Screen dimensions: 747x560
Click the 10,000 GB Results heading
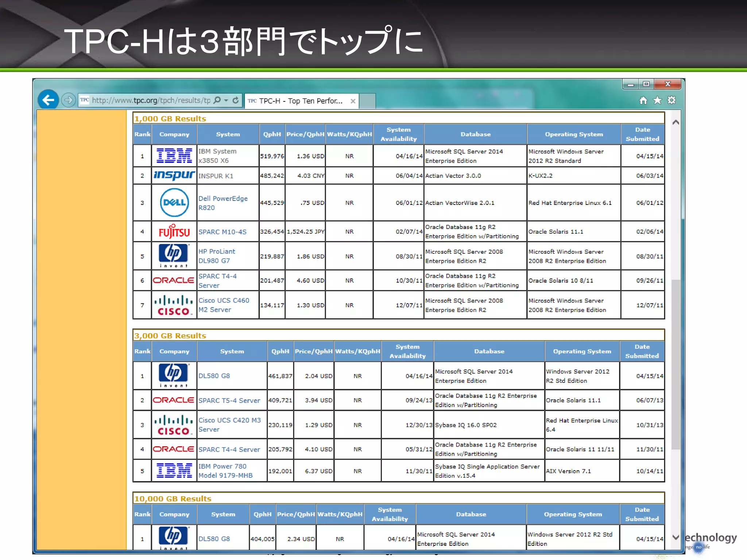(x=173, y=498)
